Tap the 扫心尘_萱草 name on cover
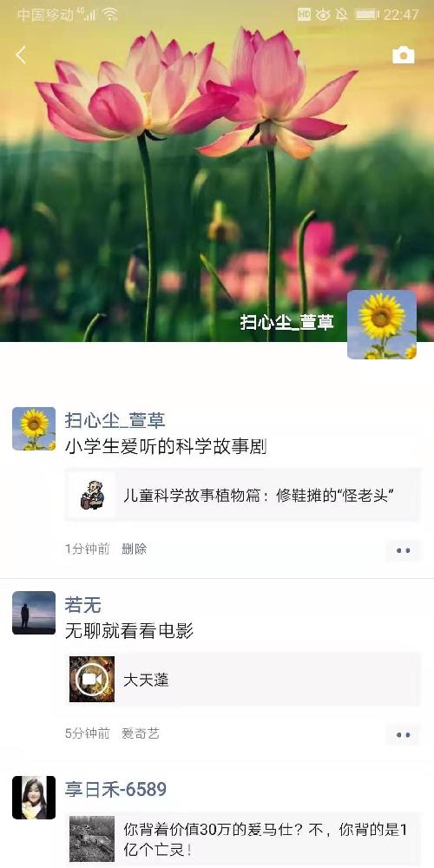This screenshot has height=868, width=434. pos(286,322)
